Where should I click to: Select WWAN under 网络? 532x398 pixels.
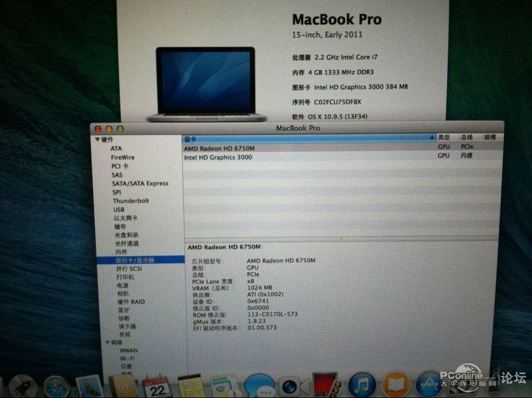click(129, 350)
